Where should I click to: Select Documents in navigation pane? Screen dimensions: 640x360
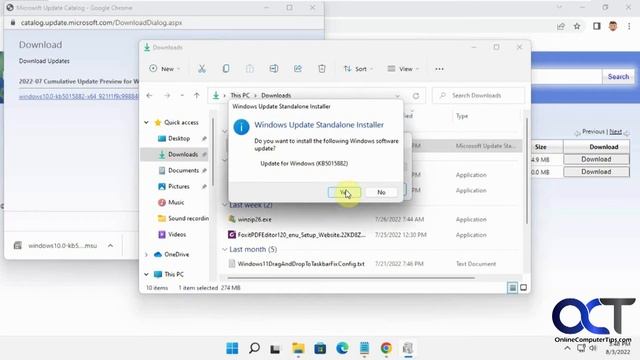click(183, 171)
